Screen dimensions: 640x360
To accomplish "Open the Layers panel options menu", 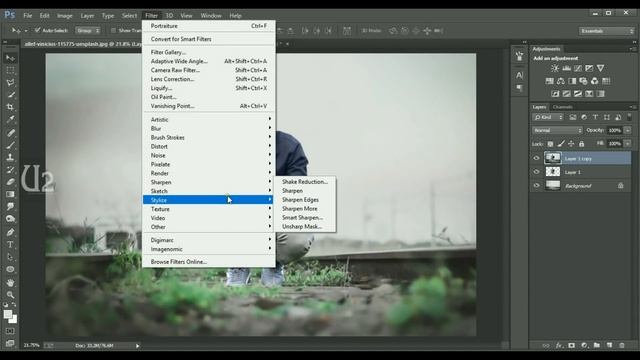I will coord(632,107).
